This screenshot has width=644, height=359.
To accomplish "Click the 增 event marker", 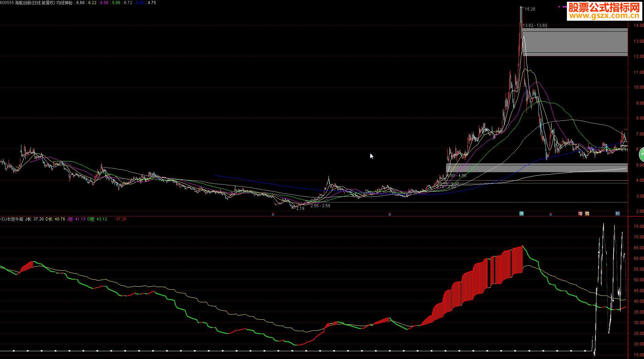I will pyautogui.click(x=580, y=213).
